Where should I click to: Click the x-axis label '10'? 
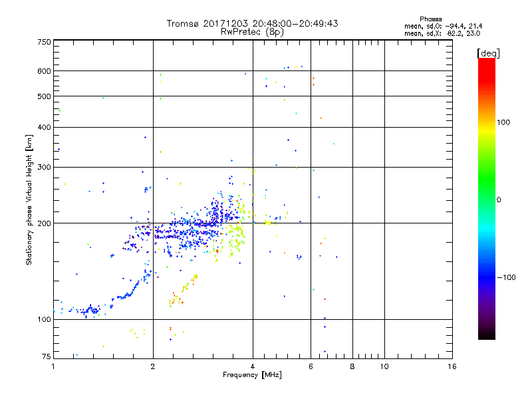(x=384, y=366)
